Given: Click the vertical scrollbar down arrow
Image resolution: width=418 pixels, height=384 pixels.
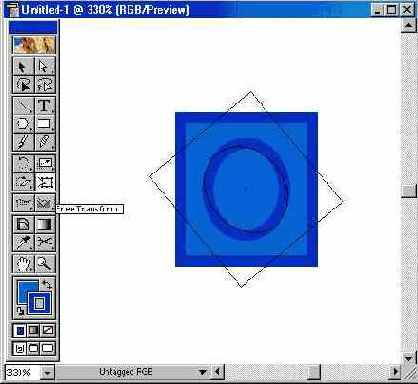Looking at the screenshot, I should coord(409,359).
